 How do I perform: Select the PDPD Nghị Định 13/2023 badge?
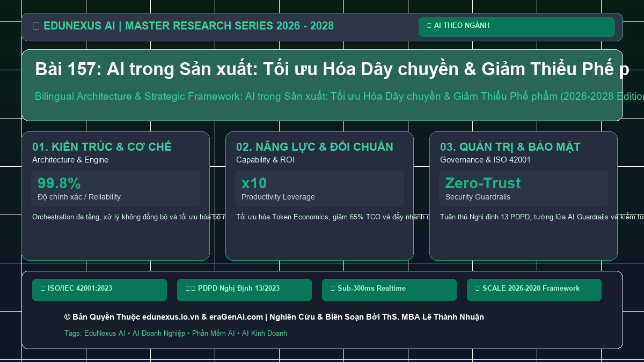[244, 290]
